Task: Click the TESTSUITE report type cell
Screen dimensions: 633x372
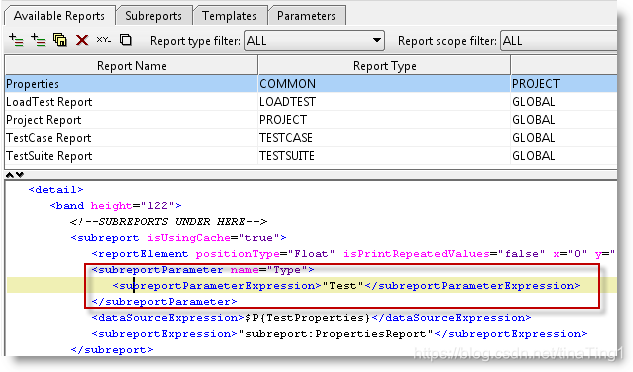Action: [384, 156]
